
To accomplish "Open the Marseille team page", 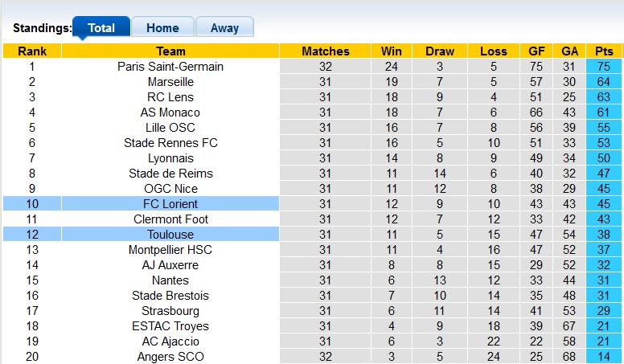I will [x=170, y=82].
